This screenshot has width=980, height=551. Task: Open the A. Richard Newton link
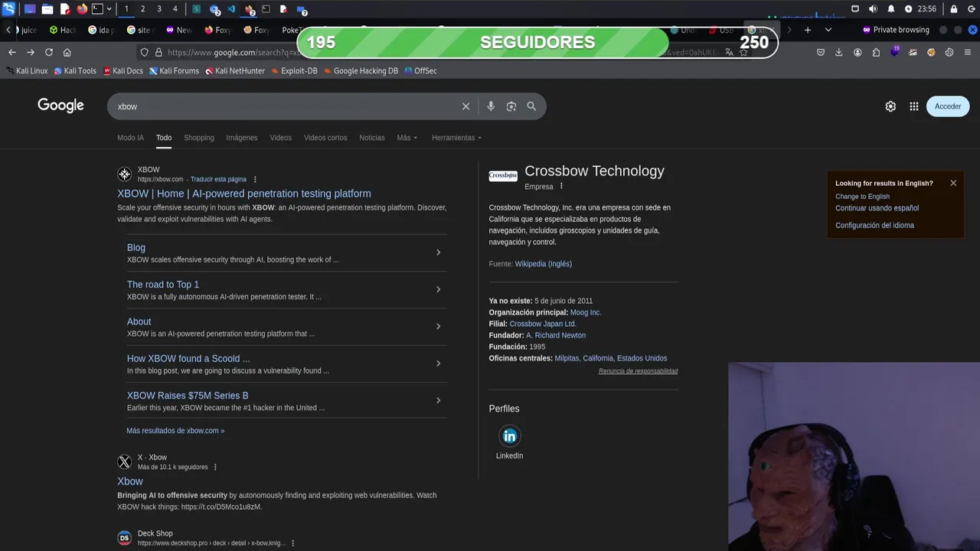(556, 335)
